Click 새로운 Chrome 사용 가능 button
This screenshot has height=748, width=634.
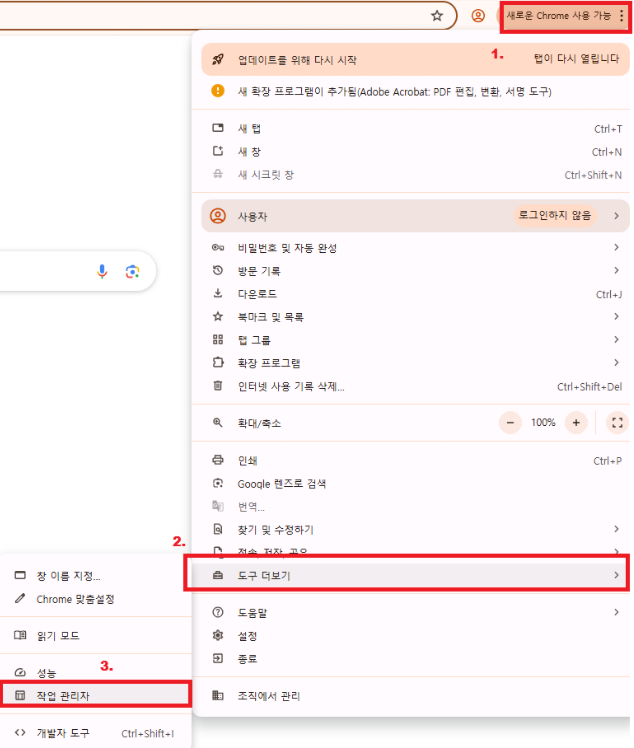coord(564,16)
